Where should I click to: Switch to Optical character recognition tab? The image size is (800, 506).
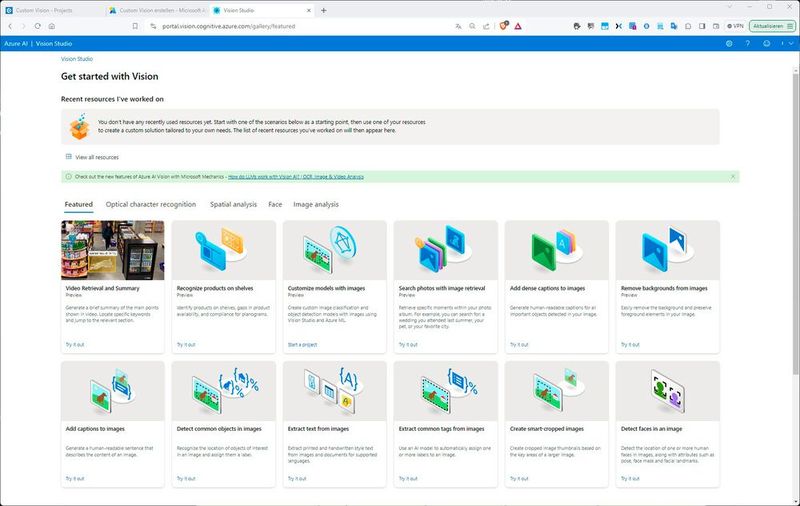(151, 205)
